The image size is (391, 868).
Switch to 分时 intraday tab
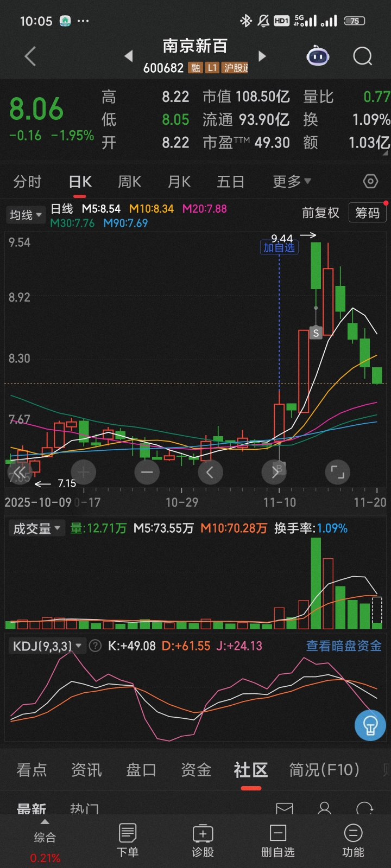[x=27, y=181]
